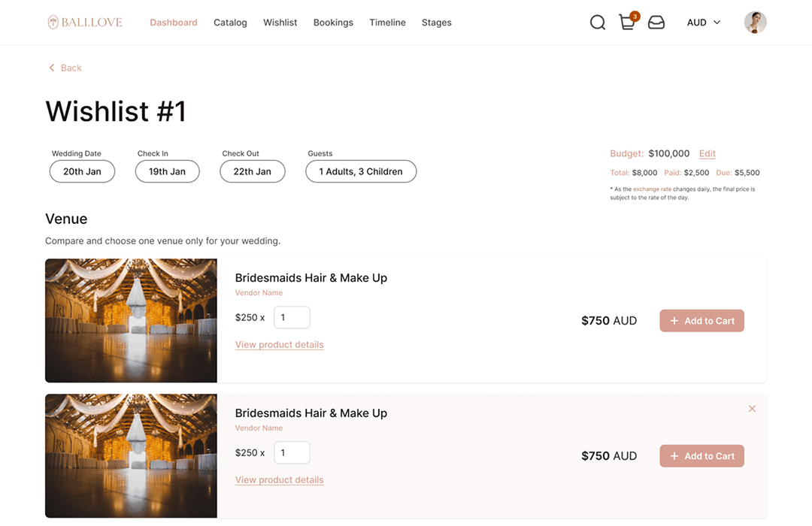The height and width of the screenshot is (526, 812).
Task: Open the Timeline menu item
Action: (x=387, y=23)
